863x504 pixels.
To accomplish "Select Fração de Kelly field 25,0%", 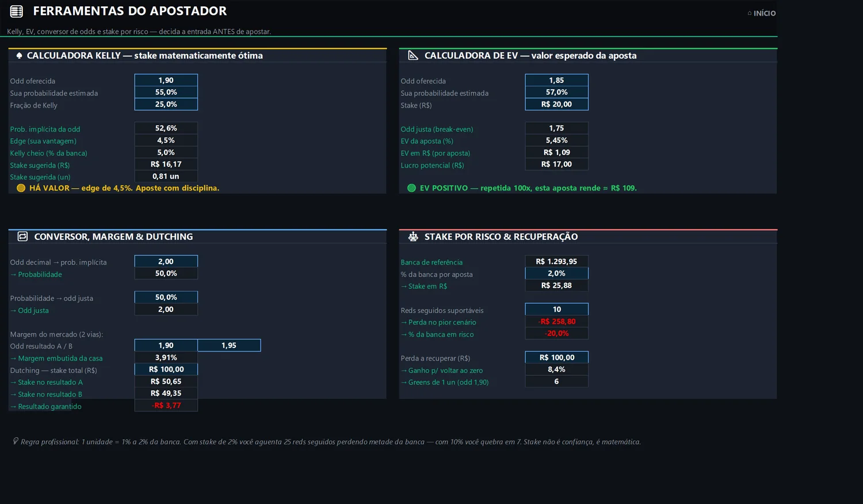I will 166,104.
